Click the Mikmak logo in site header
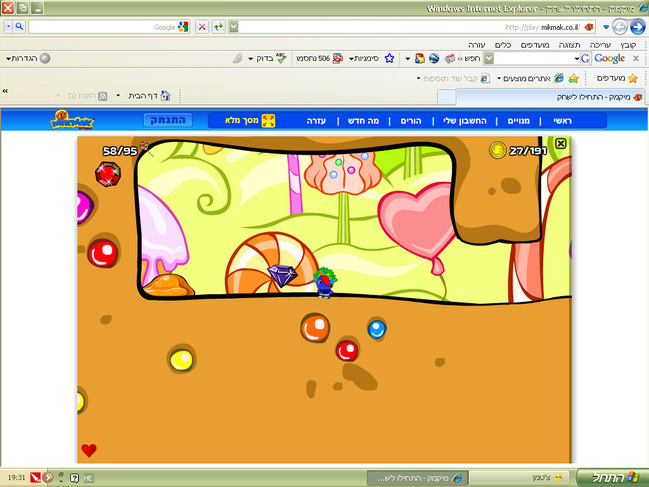This screenshot has height=487, width=649. point(72,120)
